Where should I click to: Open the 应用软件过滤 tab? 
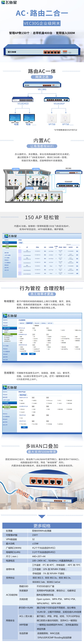[x=29, y=323]
